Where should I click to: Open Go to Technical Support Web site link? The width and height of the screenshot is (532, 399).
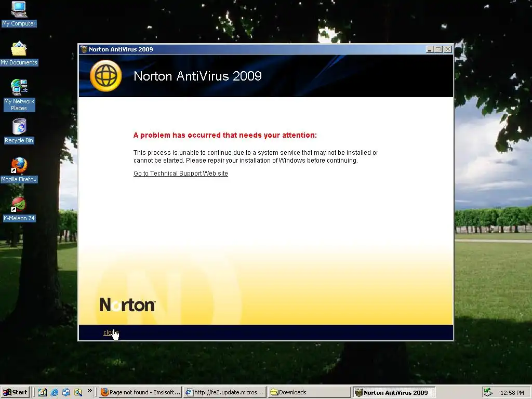click(x=180, y=174)
